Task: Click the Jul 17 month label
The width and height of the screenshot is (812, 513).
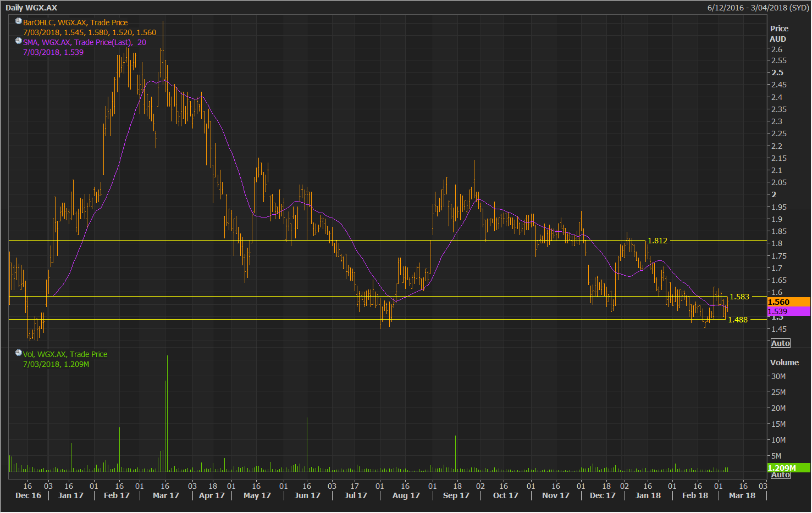Action: (356, 495)
